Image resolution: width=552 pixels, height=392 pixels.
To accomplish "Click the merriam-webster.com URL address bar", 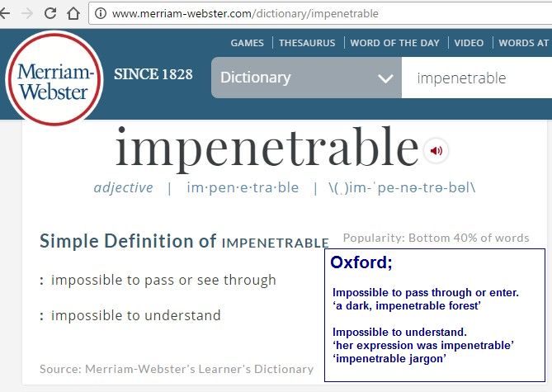I will 320,13.
